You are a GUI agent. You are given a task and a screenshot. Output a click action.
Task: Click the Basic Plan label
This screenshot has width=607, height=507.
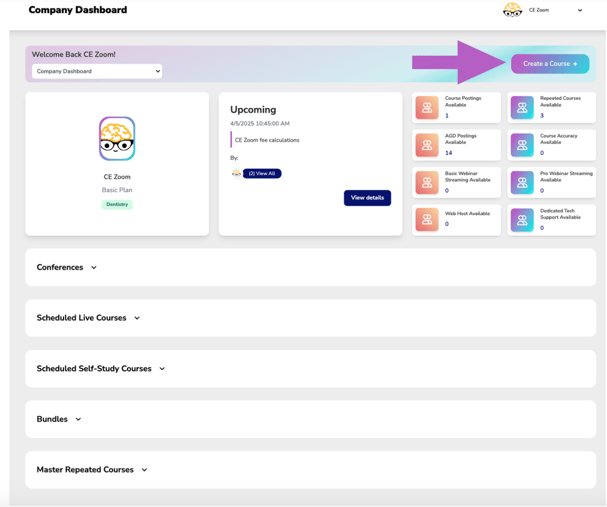(117, 190)
